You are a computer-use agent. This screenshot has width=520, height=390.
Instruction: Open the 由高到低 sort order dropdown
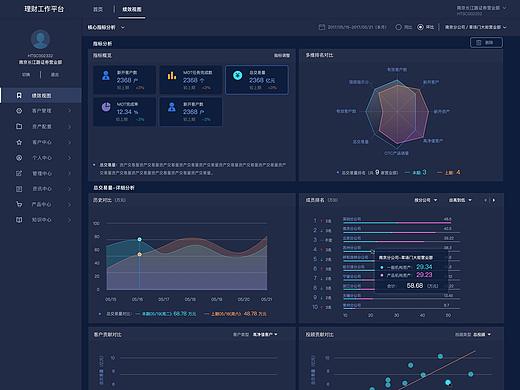pyautogui.click(x=460, y=200)
